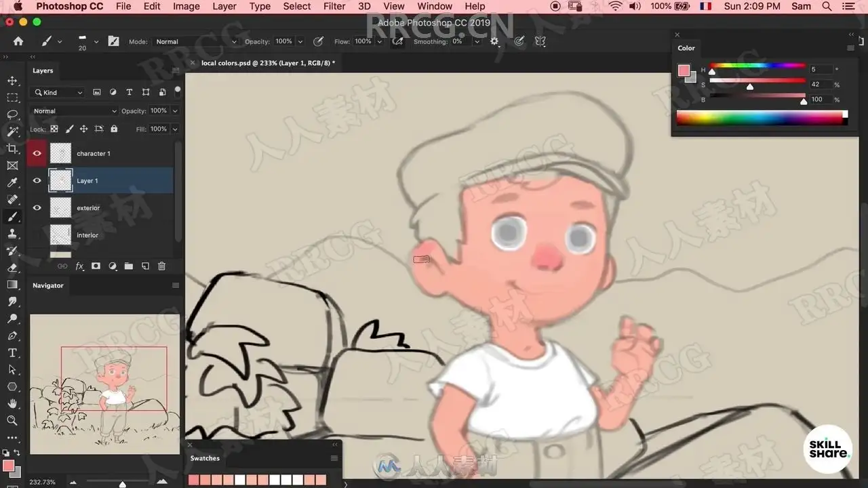Reset default foreground and background colors
The image size is (868, 488).
(6, 452)
